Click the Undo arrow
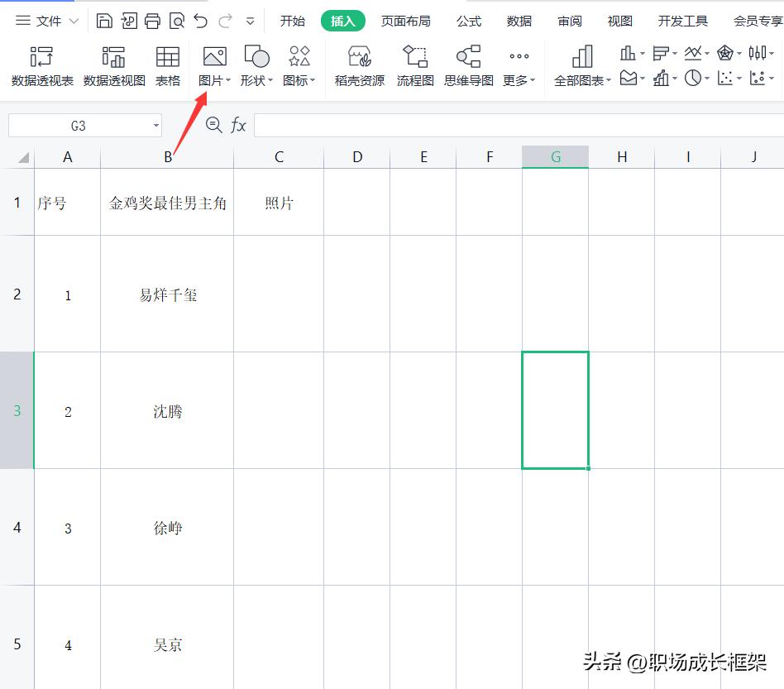Image resolution: width=784 pixels, height=689 pixels. (199, 21)
